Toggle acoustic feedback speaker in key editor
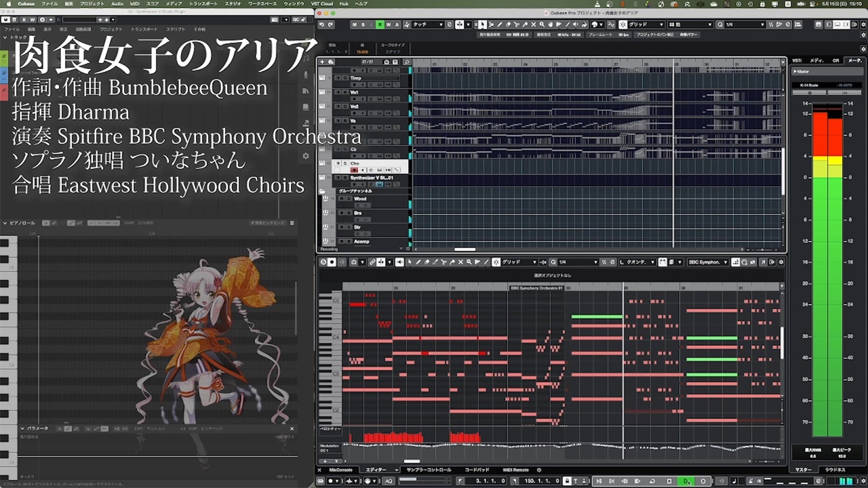Screen dimensions: 868x488 point(398,262)
